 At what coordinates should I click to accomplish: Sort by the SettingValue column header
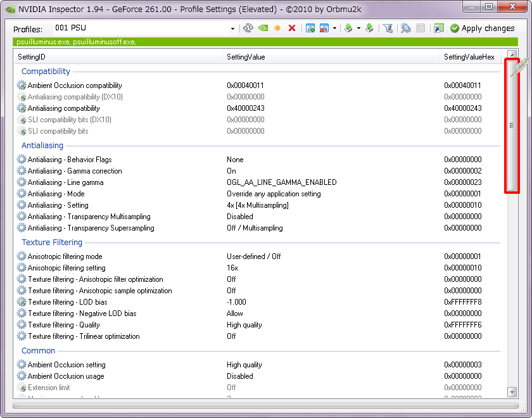click(x=331, y=56)
